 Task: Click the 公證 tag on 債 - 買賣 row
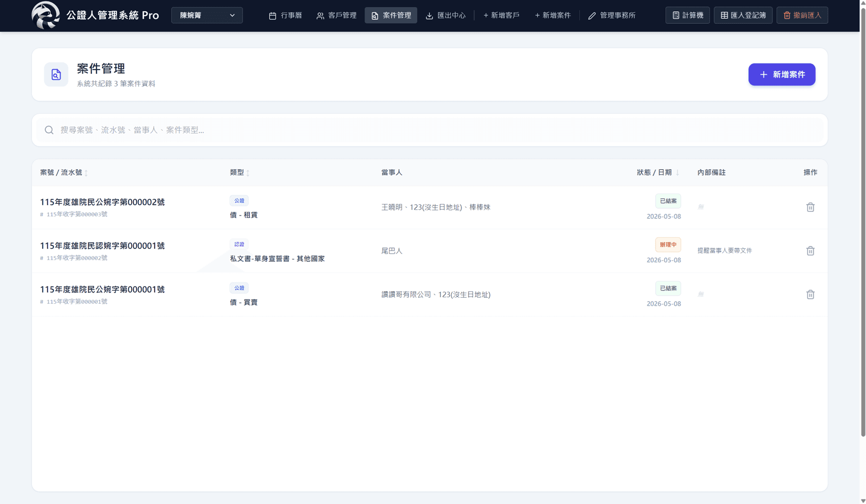click(239, 288)
